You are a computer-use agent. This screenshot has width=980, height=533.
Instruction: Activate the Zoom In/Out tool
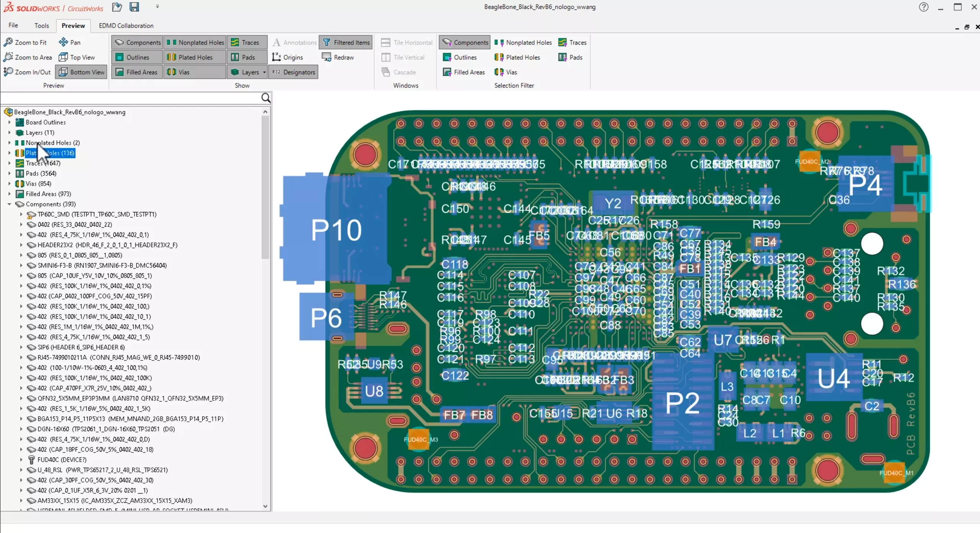[27, 72]
